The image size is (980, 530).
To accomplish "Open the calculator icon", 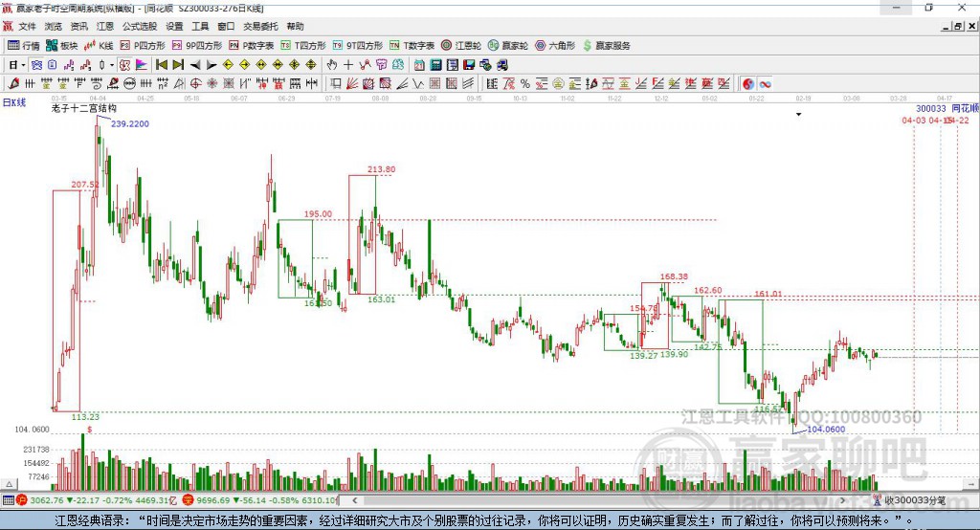I will [435, 65].
